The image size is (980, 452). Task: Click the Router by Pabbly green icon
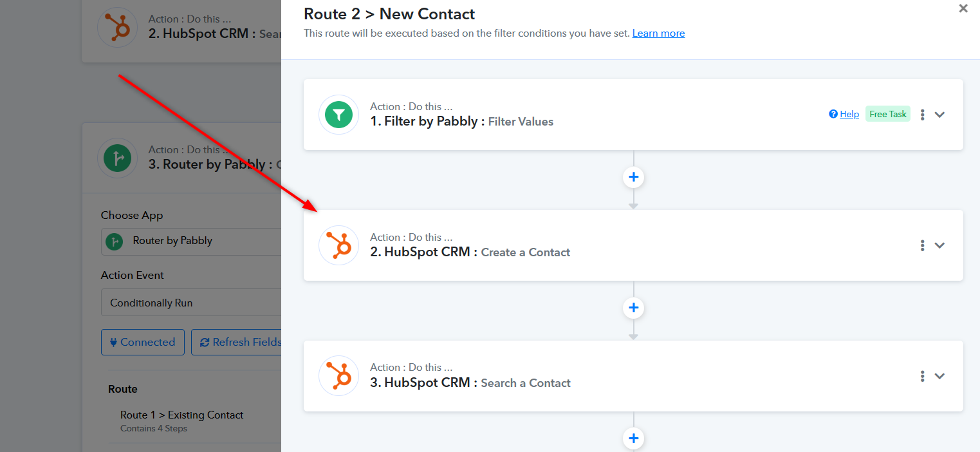click(117, 158)
